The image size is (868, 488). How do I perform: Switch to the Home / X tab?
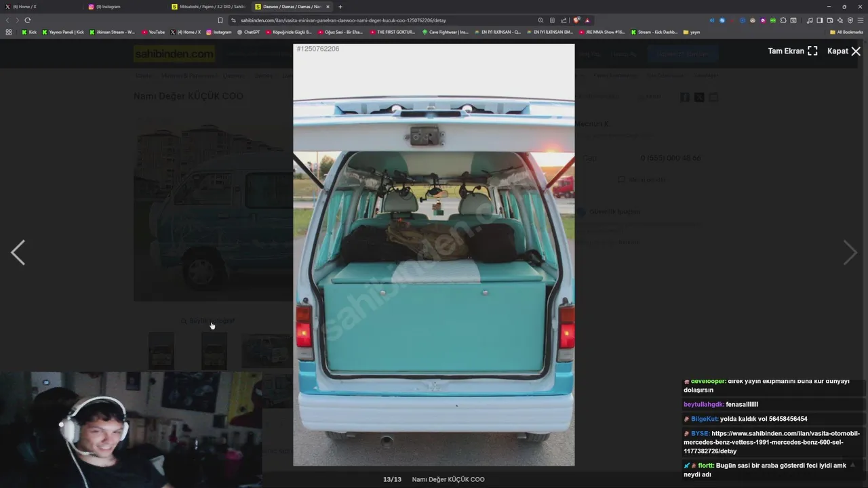42,7
